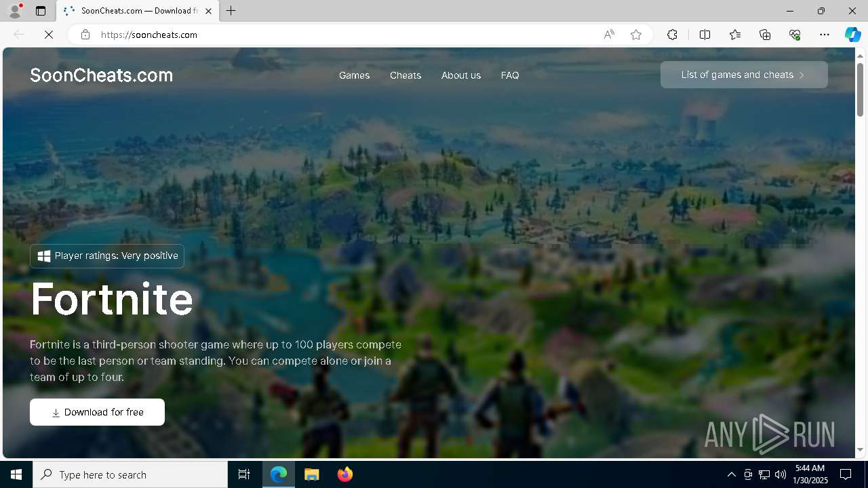This screenshot has height=488, width=868.
Task: Open the FAQ navigation link
Action: [510, 75]
